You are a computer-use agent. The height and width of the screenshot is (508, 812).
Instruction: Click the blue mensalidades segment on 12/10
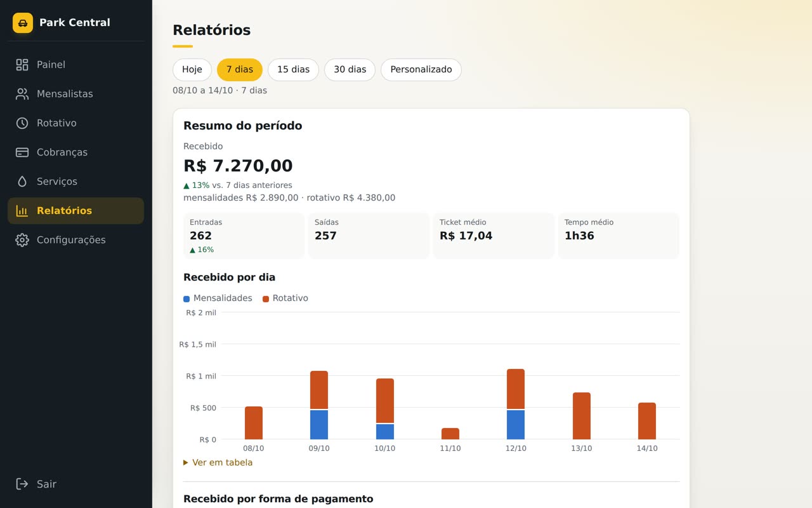pos(516,425)
